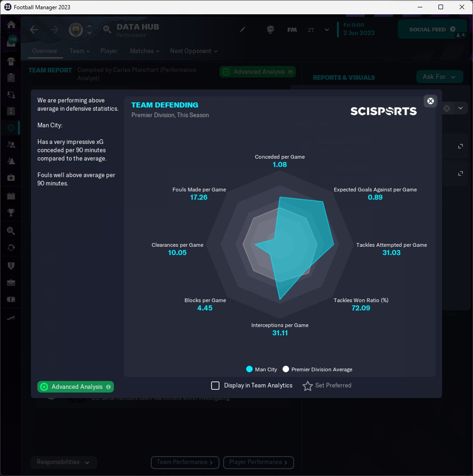Screen dimensions: 473x476
Task: Click the Fouls Made per Game value 17.26
Action: (x=199, y=197)
